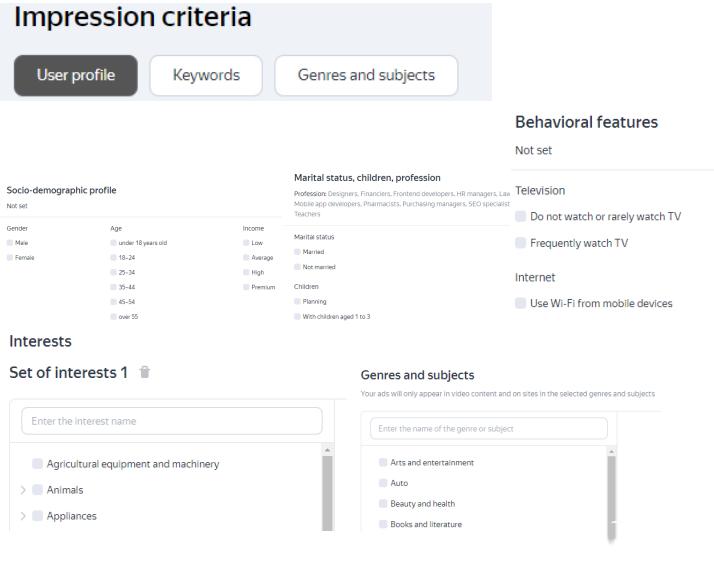Check the Arts and entertainment genre
714x565 pixels.
click(383, 462)
